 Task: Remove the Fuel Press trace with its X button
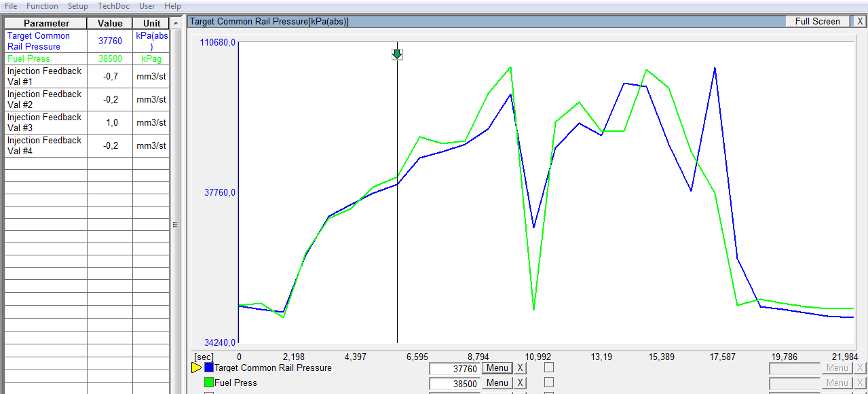[520, 383]
